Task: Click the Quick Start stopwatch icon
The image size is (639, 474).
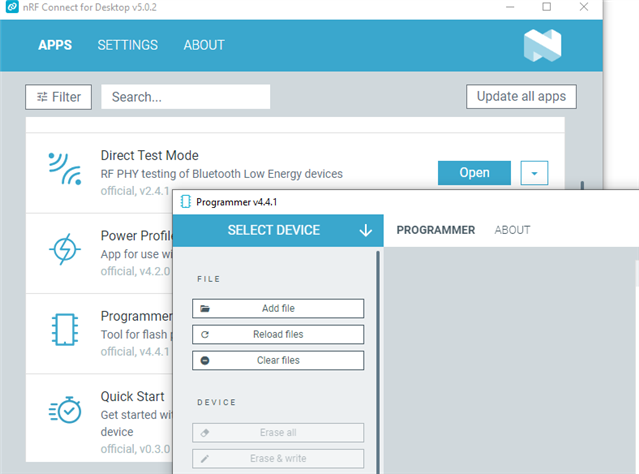Action: coord(65,409)
